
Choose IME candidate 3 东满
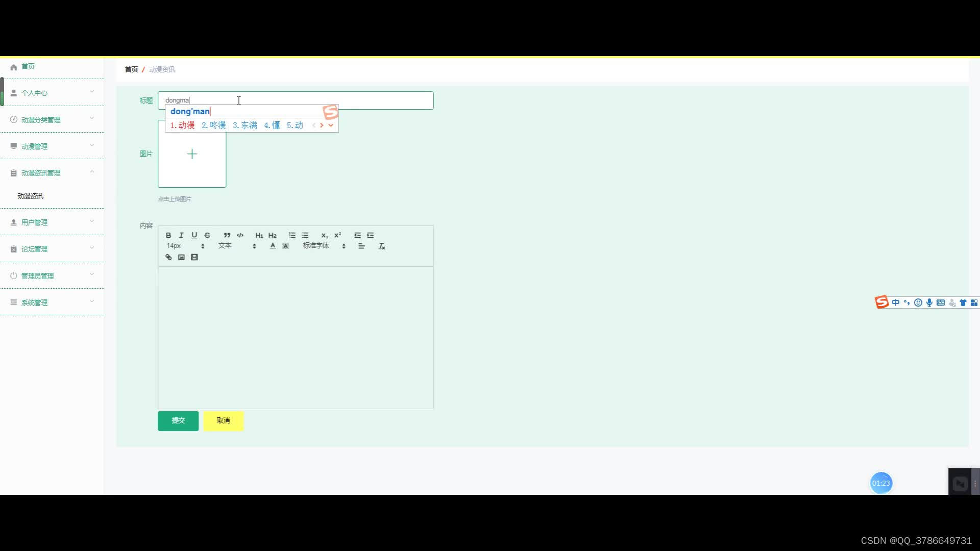click(245, 126)
